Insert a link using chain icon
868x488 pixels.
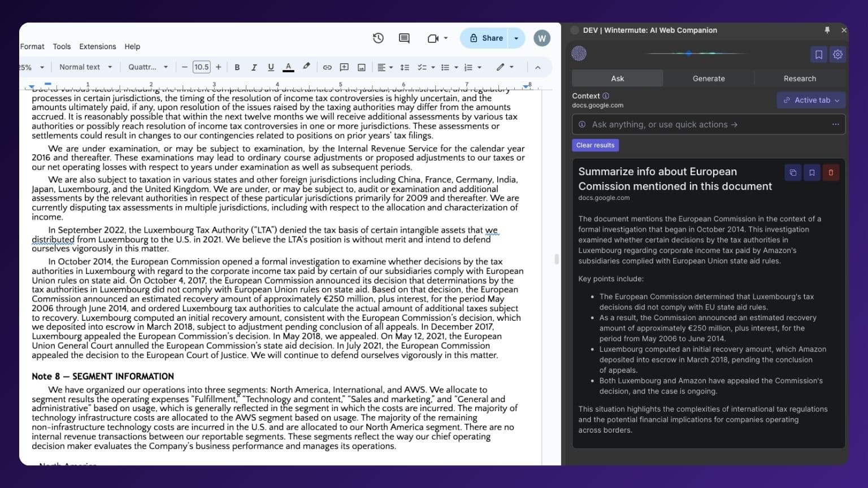[327, 67]
